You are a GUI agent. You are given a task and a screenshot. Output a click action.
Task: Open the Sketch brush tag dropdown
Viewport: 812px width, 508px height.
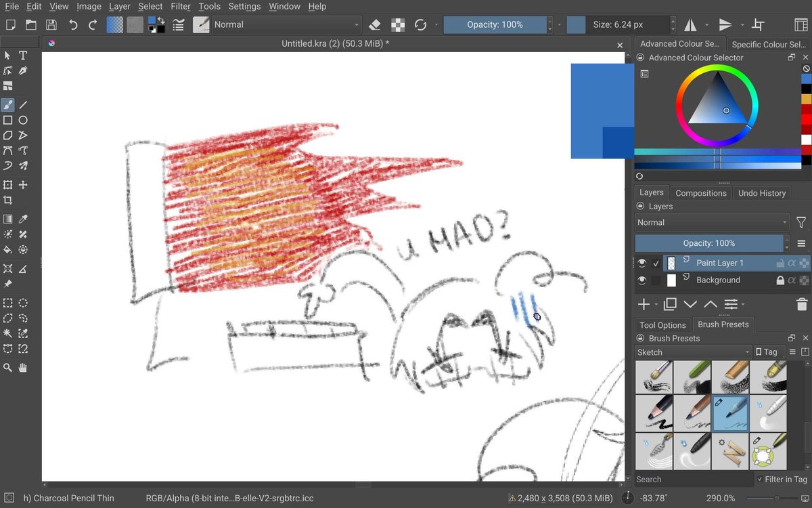tap(694, 352)
